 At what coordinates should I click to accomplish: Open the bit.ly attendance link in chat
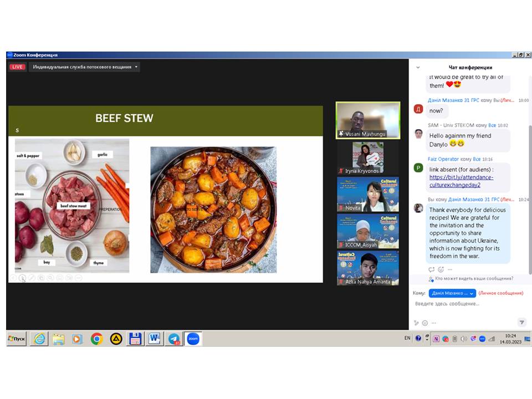(461, 181)
